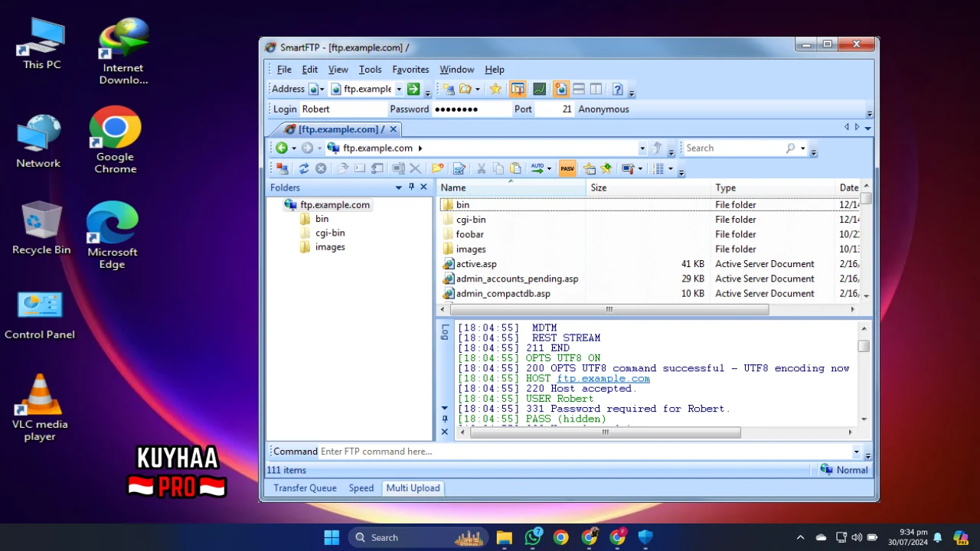Click the Connect/Disconnect computers icon
Viewport: 980px width, 551px height.
tap(283, 168)
